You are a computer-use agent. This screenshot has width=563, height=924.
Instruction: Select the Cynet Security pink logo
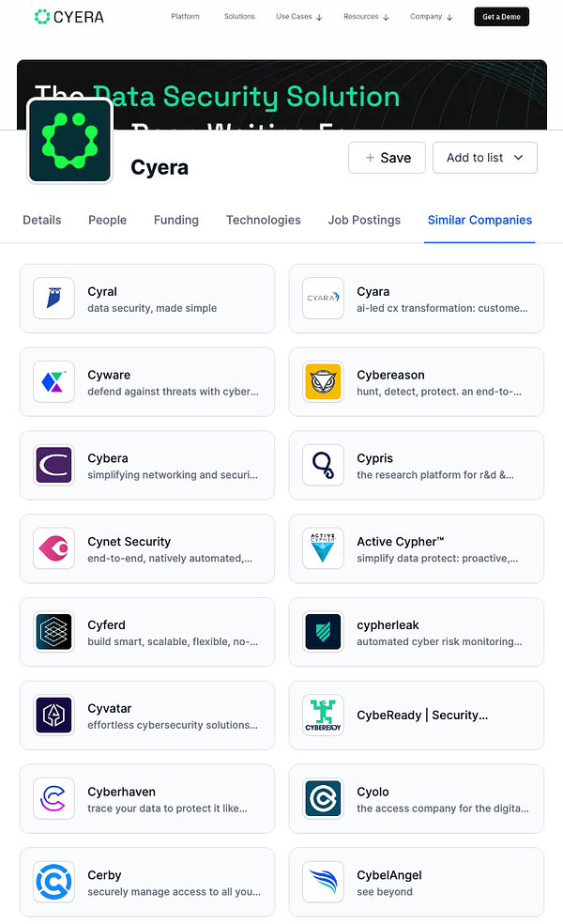(53, 548)
